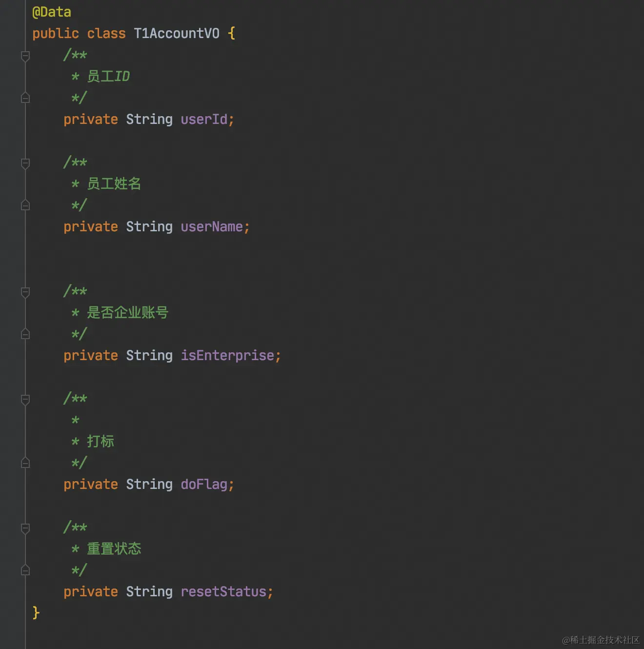This screenshot has height=649, width=644.
Task: Click the comment text 打标
Action: point(101,442)
